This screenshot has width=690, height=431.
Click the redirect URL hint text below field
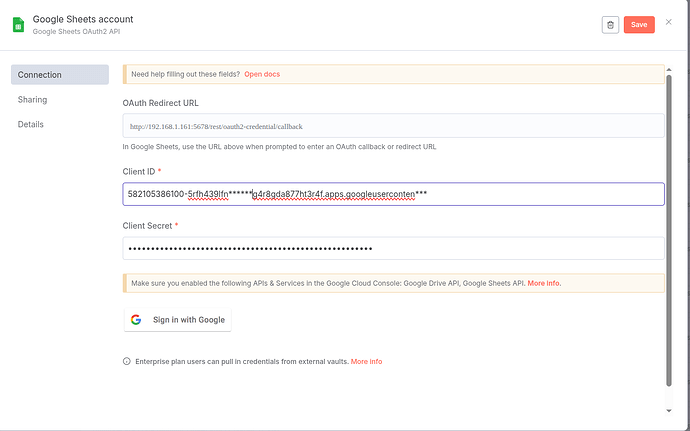click(x=279, y=147)
